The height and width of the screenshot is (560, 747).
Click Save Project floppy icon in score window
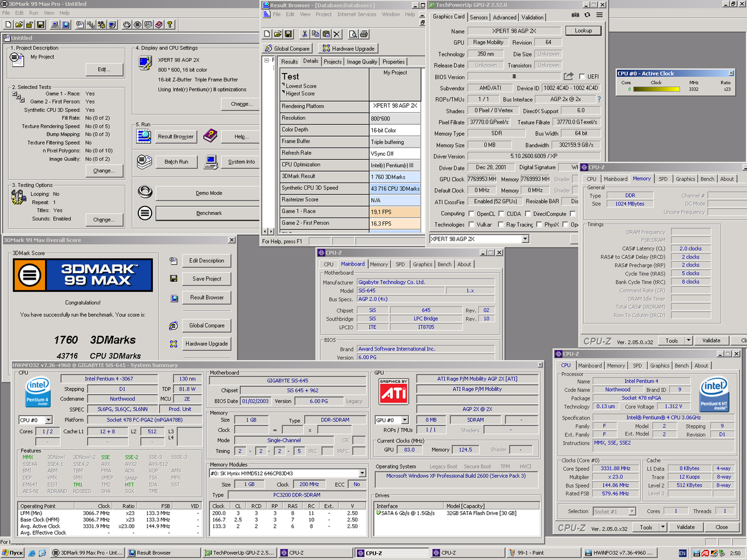tap(174, 278)
